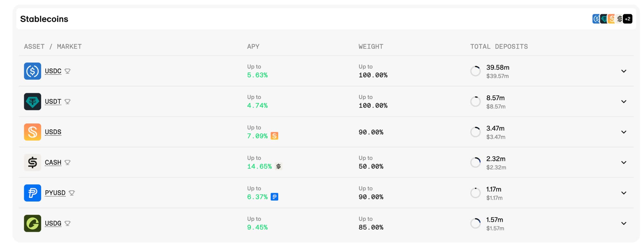Click the trophy icon beside USDC
Screen dimensions: 644x246
click(67, 71)
